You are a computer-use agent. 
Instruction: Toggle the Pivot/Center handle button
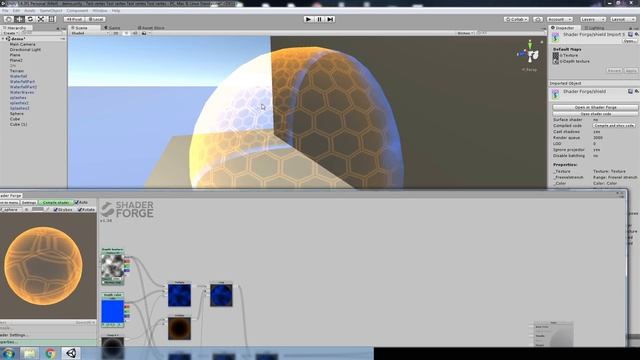74,19
